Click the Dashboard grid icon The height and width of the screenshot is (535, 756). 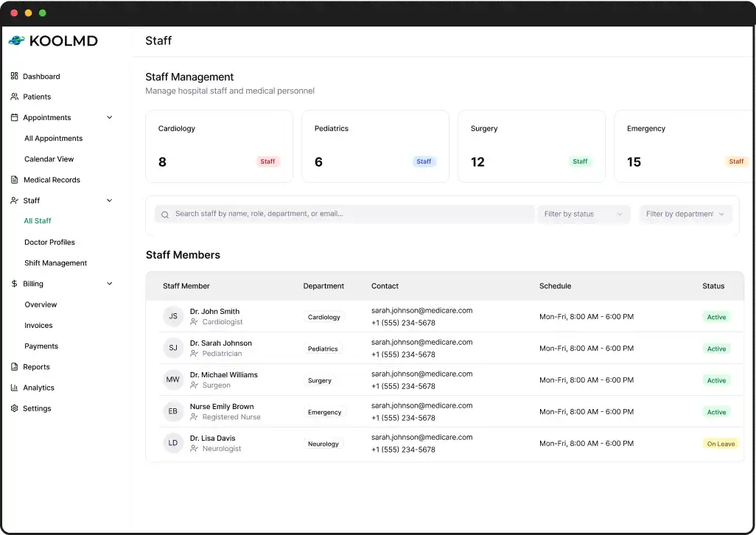(x=15, y=76)
